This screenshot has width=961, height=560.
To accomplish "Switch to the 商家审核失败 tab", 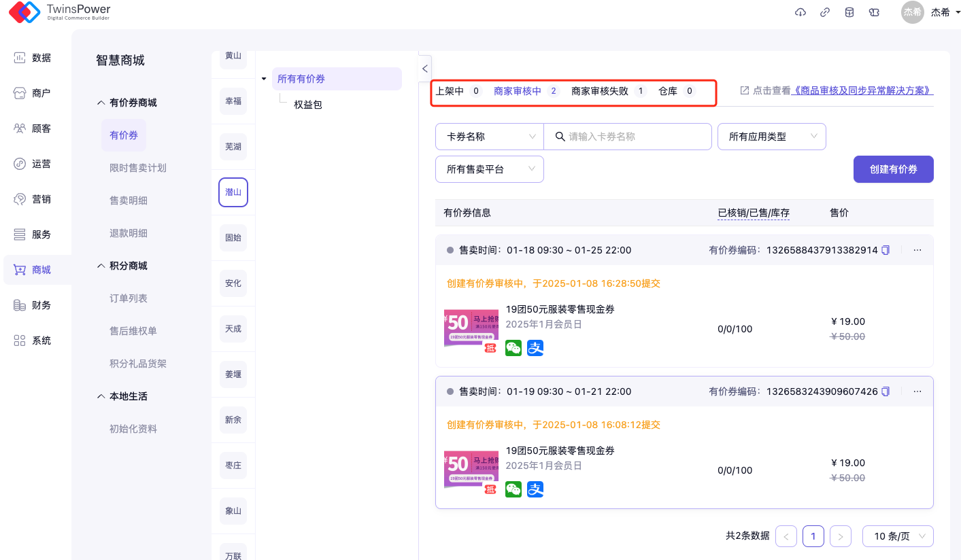I will [600, 91].
